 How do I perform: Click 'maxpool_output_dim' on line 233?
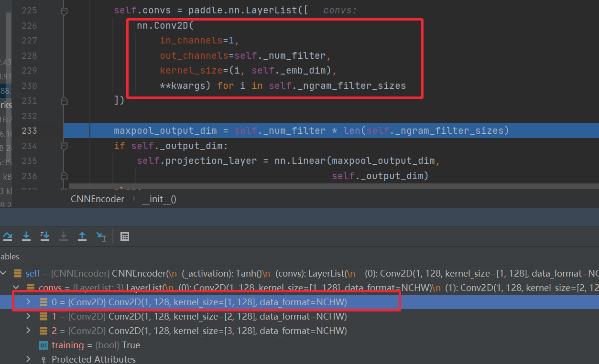(165, 130)
